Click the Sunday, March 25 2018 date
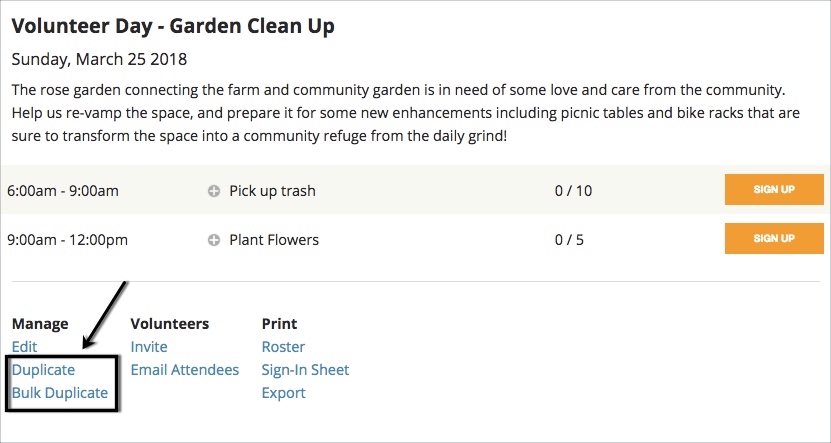The height and width of the screenshot is (443, 831). [x=99, y=59]
